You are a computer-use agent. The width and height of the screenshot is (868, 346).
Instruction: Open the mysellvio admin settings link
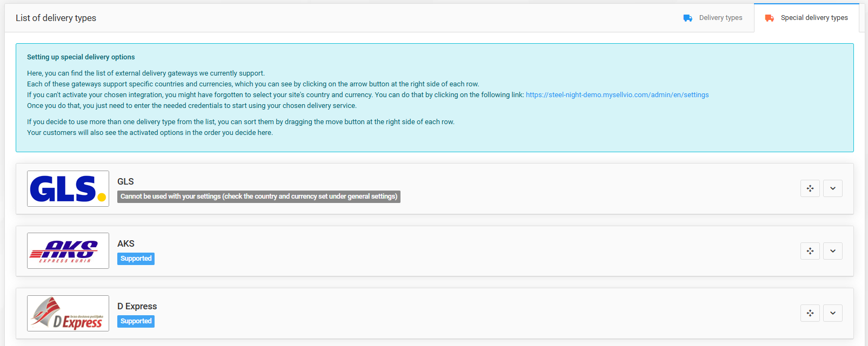(617, 95)
